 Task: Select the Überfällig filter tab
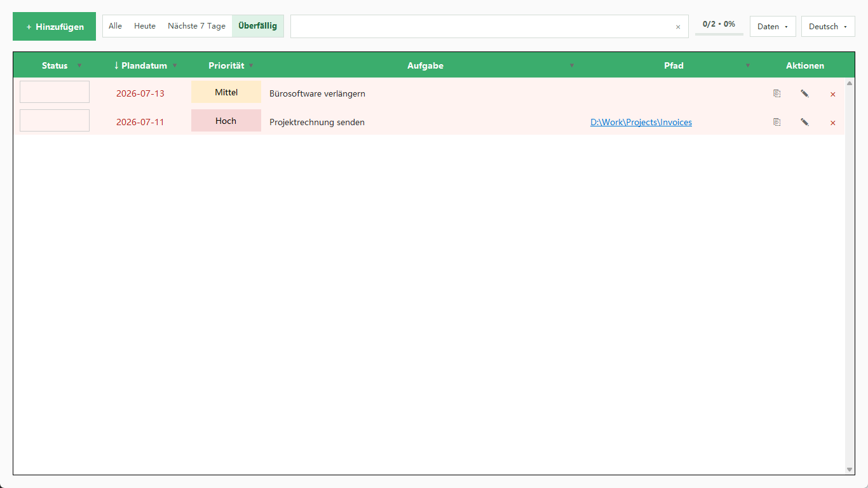[x=257, y=26]
